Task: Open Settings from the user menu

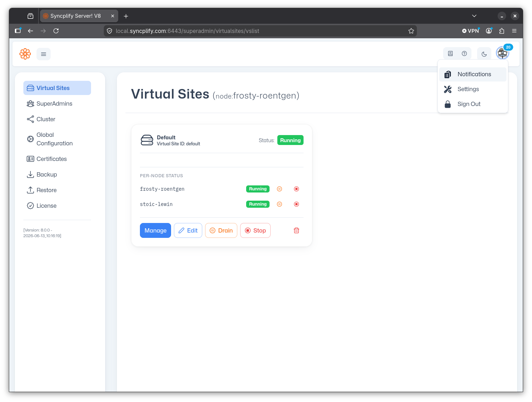Action: click(x=473, y=89)
